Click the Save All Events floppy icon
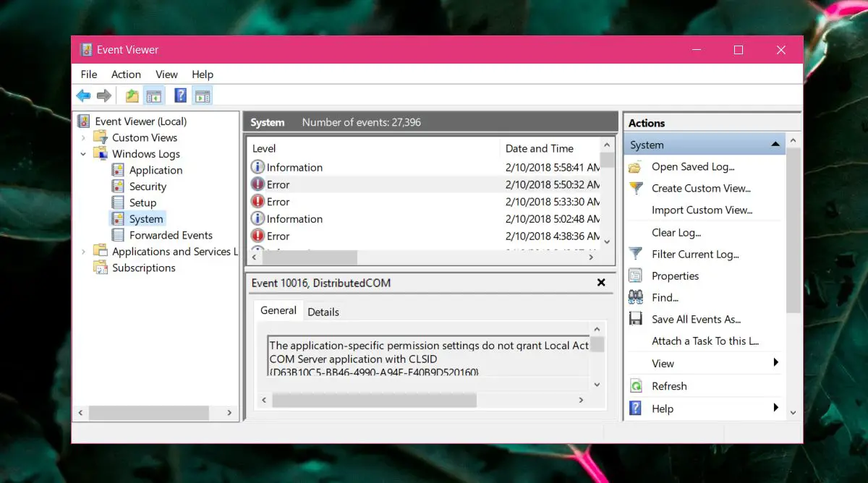 (636, 319)
